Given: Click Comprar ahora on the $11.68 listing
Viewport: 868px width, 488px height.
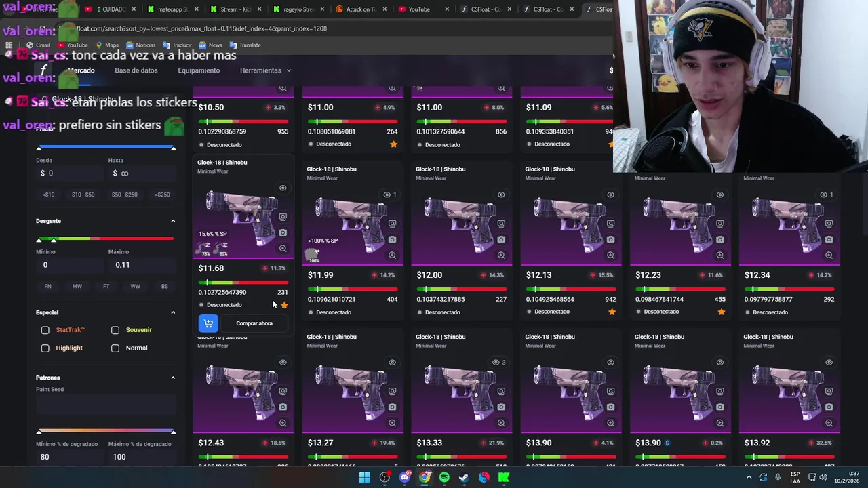Looking at the screenshot, I should tap(254, 323).
